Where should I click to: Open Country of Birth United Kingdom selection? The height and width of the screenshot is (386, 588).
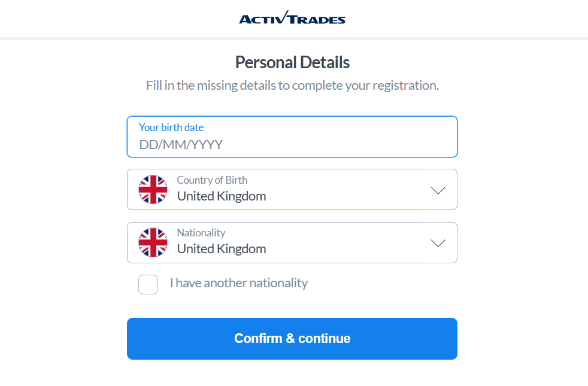[292, 189]
